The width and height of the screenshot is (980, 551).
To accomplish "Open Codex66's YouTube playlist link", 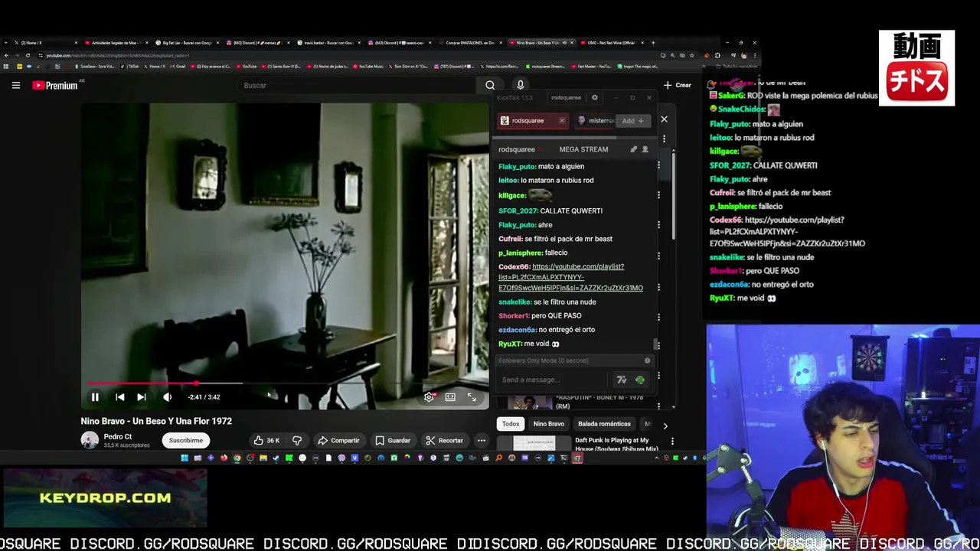I will point(570,277).
